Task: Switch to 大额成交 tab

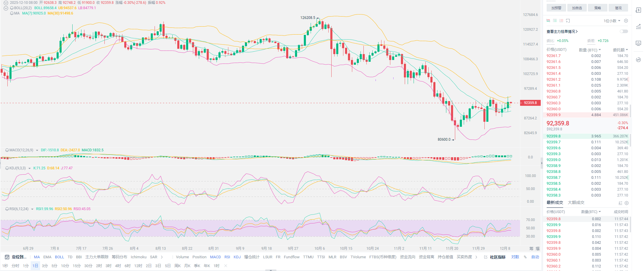Action: [576, 202]
